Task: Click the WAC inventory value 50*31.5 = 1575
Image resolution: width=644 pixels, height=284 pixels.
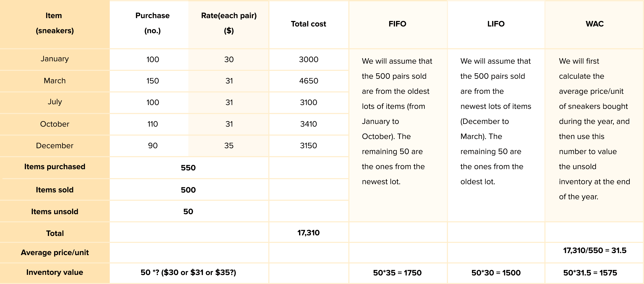Action: 590,273
